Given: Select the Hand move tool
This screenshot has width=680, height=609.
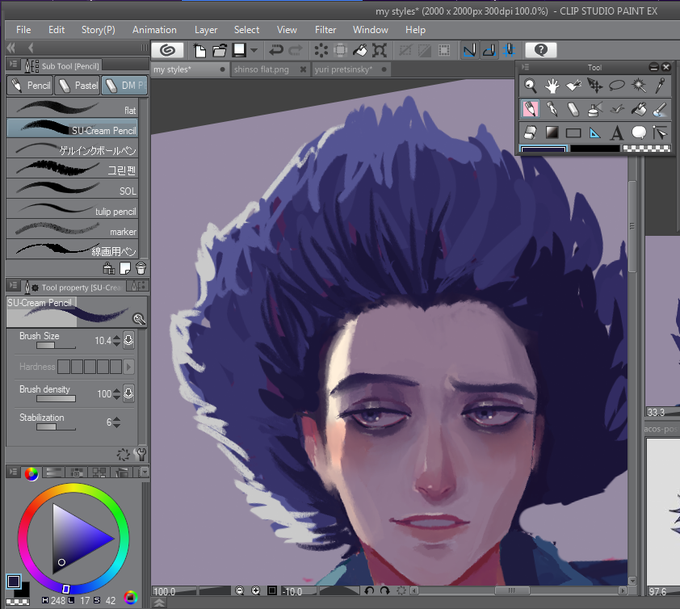Looking at the screenshot, I should (552, 86).
